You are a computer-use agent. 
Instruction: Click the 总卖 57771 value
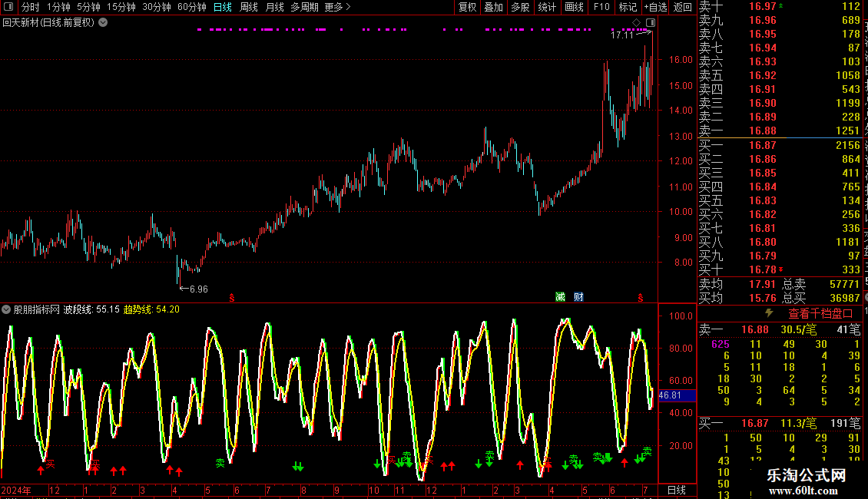(x=844, y=284)
